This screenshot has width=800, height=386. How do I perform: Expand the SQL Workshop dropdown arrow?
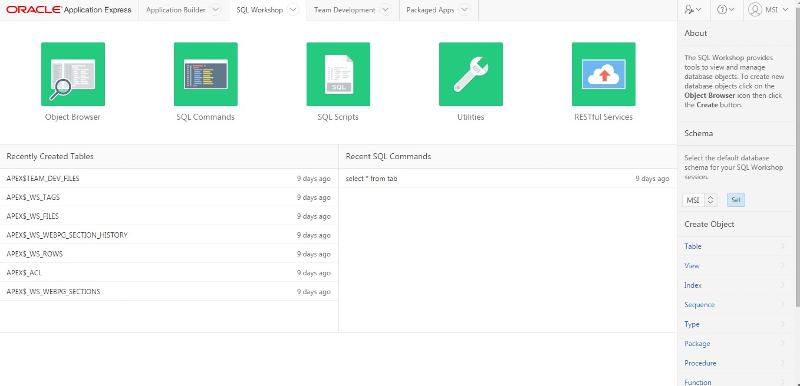[293, 10]
